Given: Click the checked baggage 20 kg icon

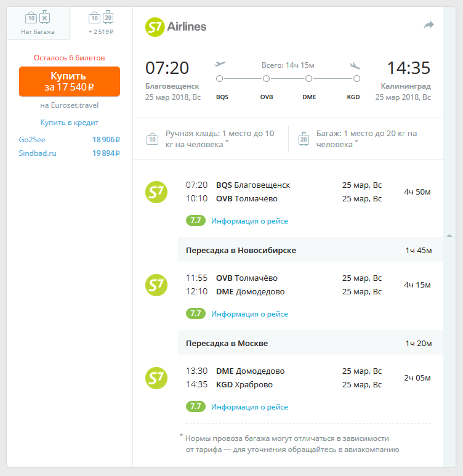Looking at the screenshot, I should pos(304,139).
